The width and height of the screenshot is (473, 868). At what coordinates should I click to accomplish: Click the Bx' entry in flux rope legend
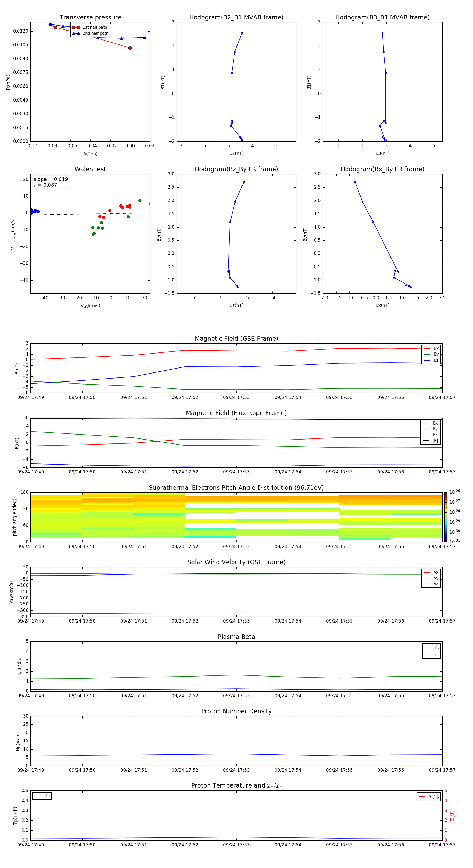pos(431,423)
